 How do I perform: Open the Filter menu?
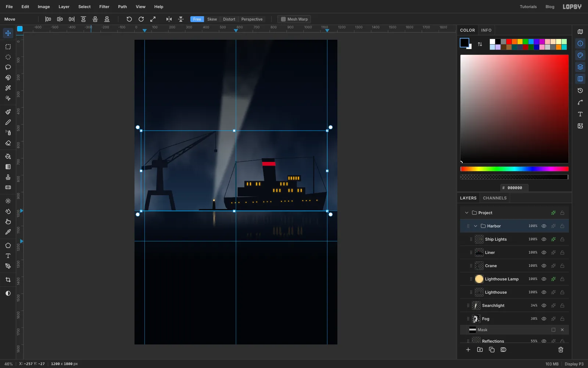104,7
